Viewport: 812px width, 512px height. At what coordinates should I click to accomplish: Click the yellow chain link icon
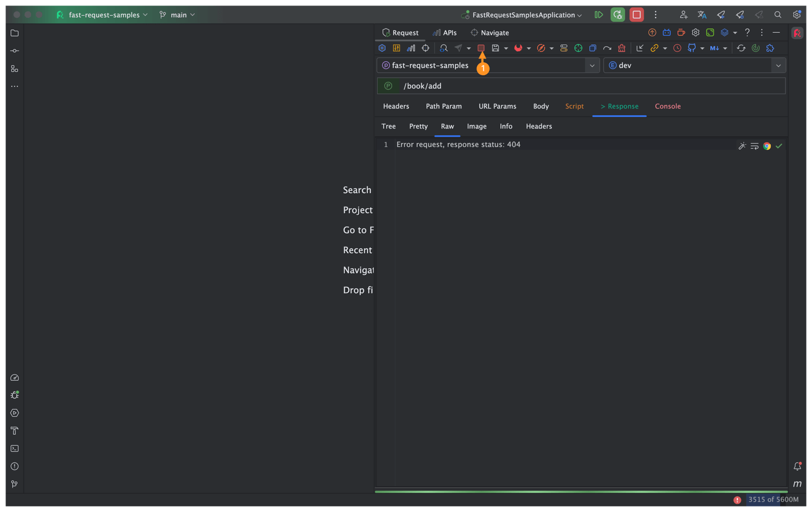coord(654,48)
